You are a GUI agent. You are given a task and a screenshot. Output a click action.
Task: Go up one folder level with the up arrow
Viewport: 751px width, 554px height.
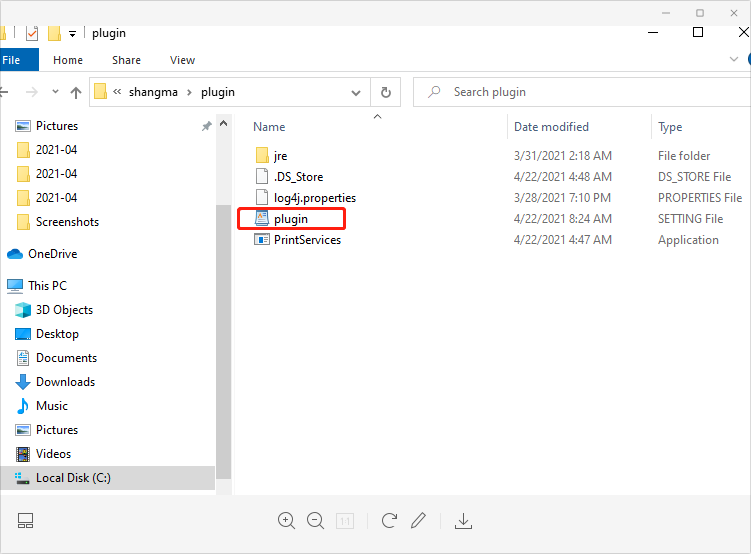click(x=76, y=92)
